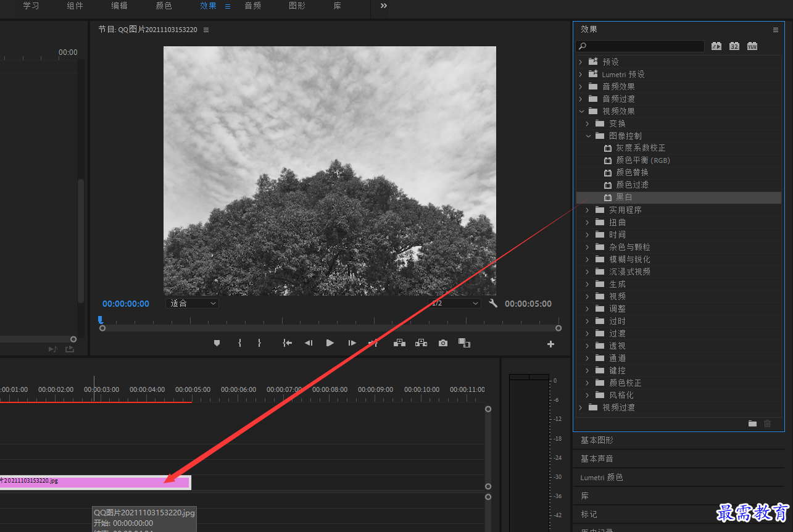Expand the 视频过渡 folder

(x=581, y=407)
